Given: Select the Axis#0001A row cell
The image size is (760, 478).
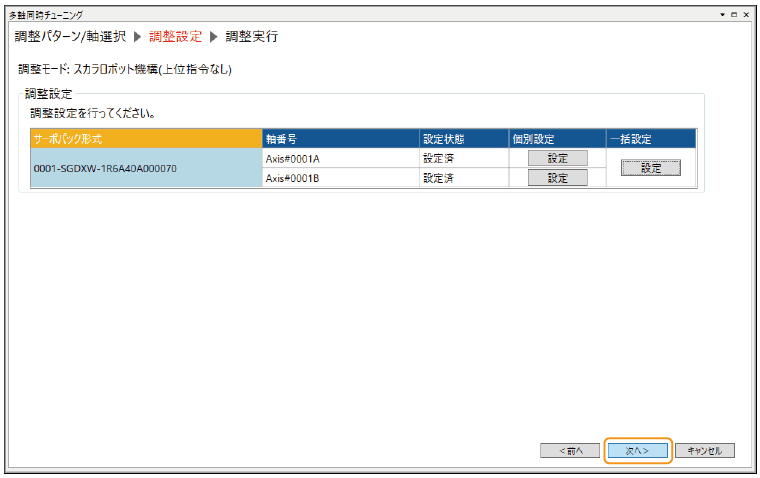Looking at the screenshot, I should [340, 158].
